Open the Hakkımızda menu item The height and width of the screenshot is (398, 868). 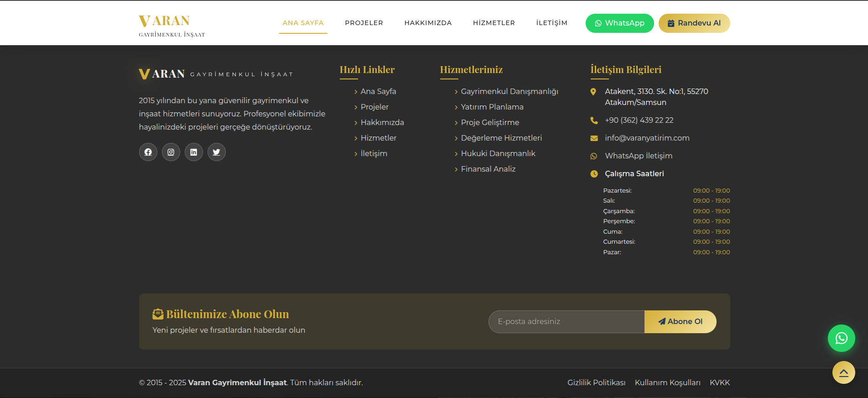tap(428, 23)
